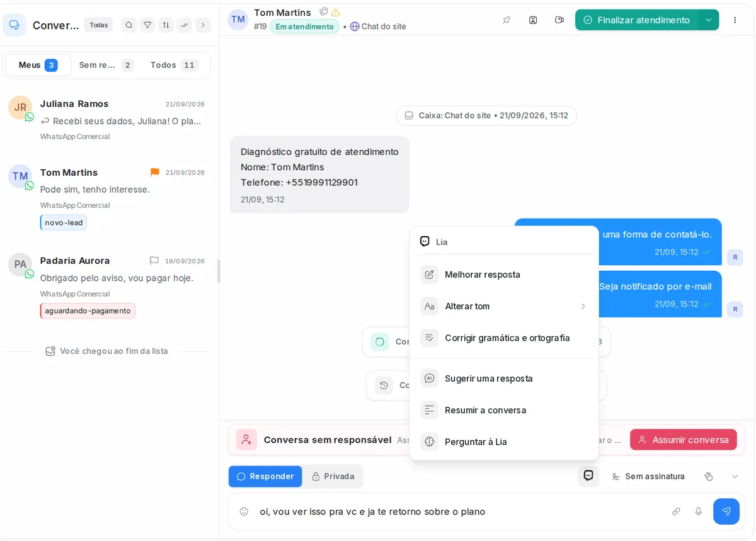756x541 pixels.
Task: Choose Sem assinatura signature option
Action: pyautogui.click(x=648, y=476)
